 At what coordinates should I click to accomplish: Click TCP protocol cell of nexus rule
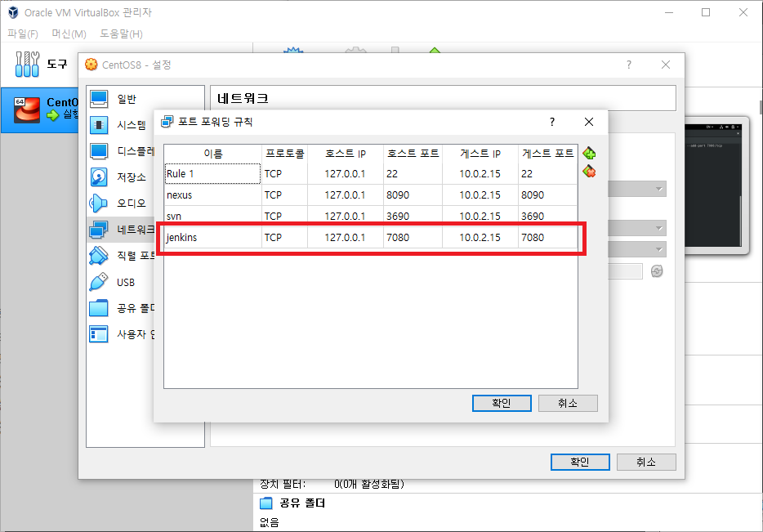(x=284, y=195)
